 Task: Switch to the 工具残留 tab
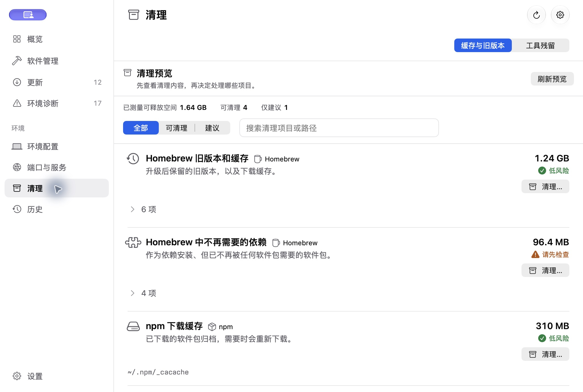pyautogui.click(x=540, y=45)
